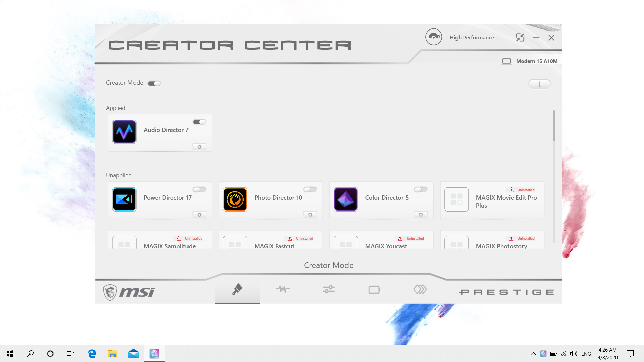Enable the Photo Director 10 toggle
The image size is (644, 362).
click(310, 190)
